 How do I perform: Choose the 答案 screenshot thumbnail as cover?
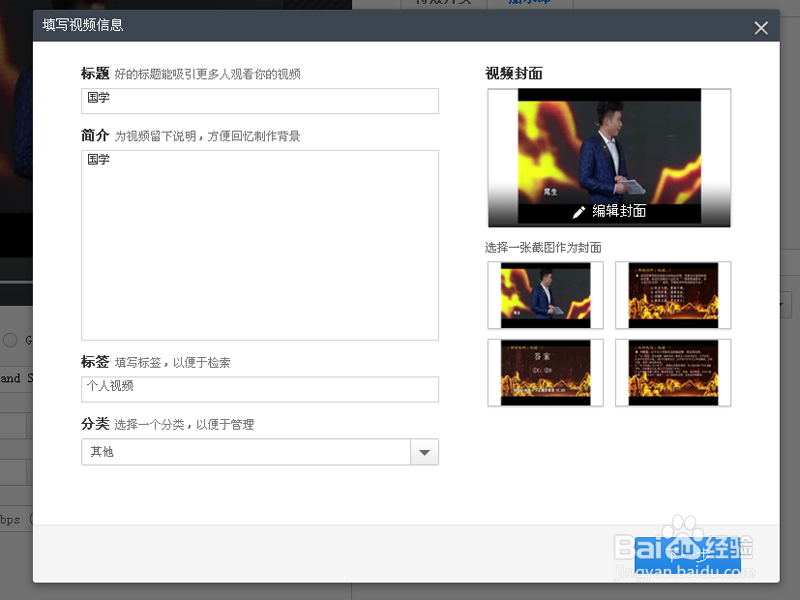click(545, 372)
